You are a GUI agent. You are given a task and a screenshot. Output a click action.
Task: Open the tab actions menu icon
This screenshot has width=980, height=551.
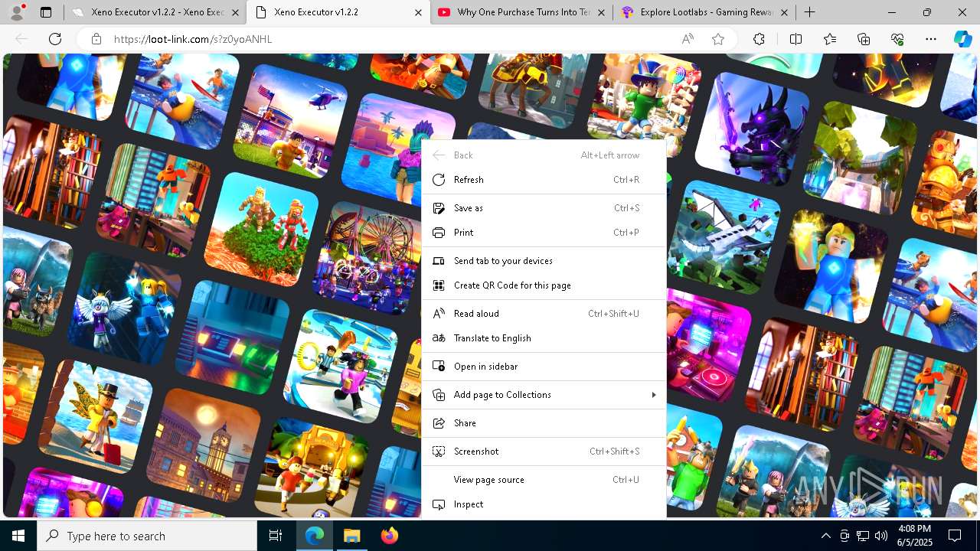[46, 12]
